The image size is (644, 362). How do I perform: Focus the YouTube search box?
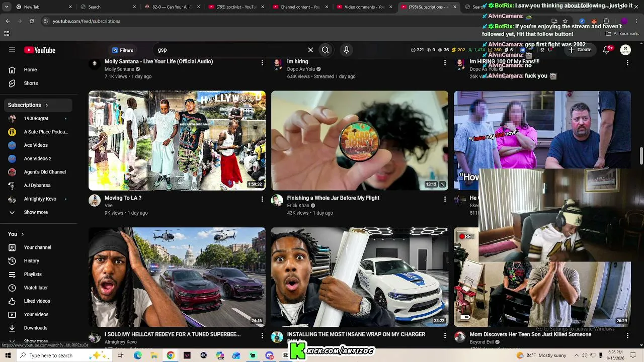(229, 50)
